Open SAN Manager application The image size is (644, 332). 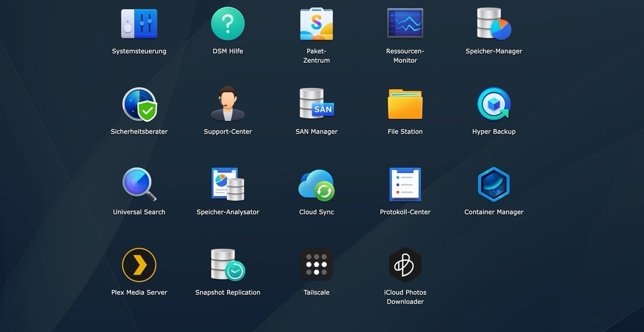(316, 104)
